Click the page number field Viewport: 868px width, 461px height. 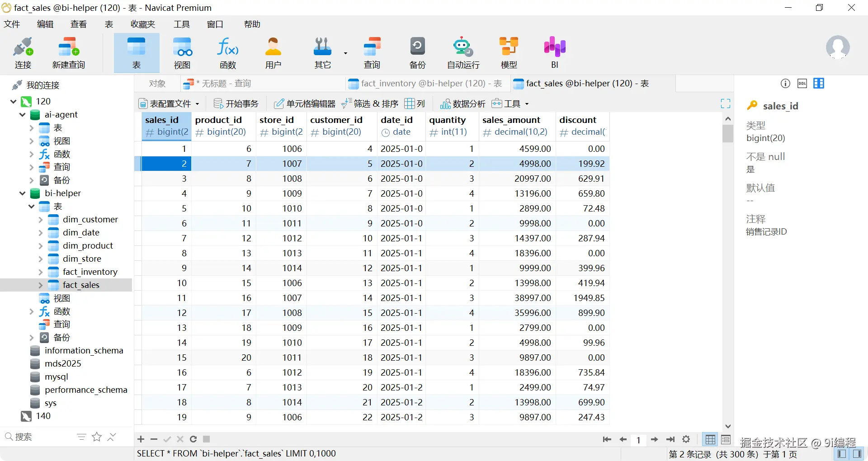(638, 439)
